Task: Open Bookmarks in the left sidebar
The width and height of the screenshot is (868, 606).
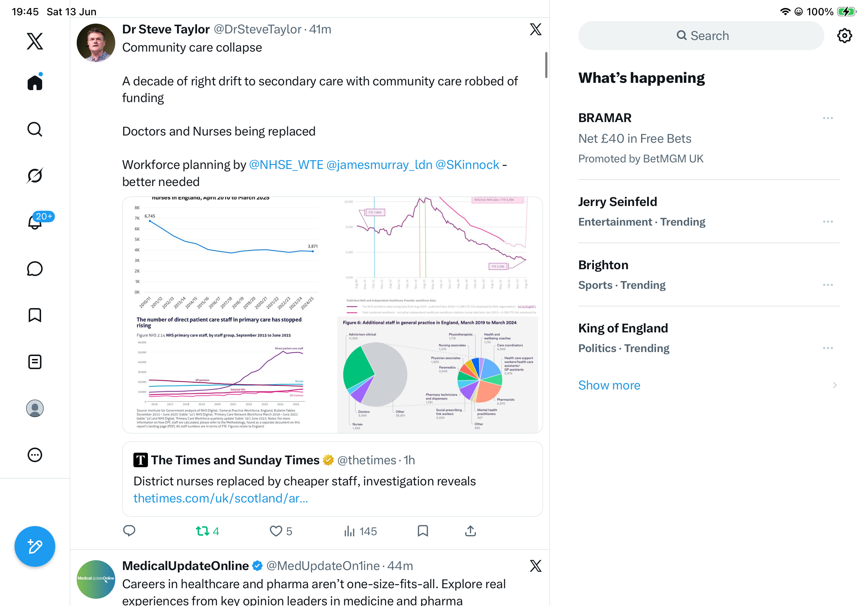Action: pos(35,315)
